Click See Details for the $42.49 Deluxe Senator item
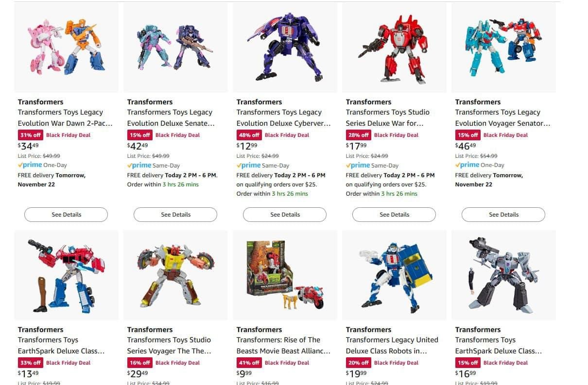The image size is (588, 385). (x=175, y=215)
